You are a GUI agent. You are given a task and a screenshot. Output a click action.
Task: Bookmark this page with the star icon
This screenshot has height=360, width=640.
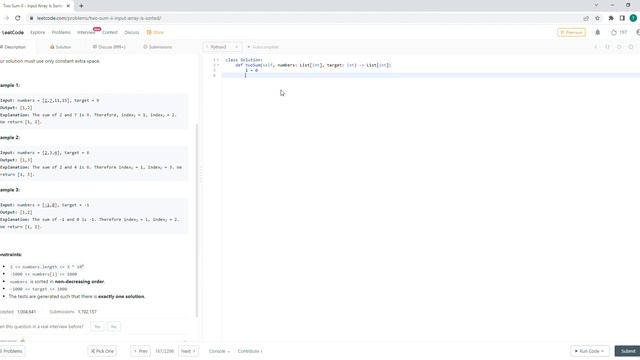(x=598, y=18)
